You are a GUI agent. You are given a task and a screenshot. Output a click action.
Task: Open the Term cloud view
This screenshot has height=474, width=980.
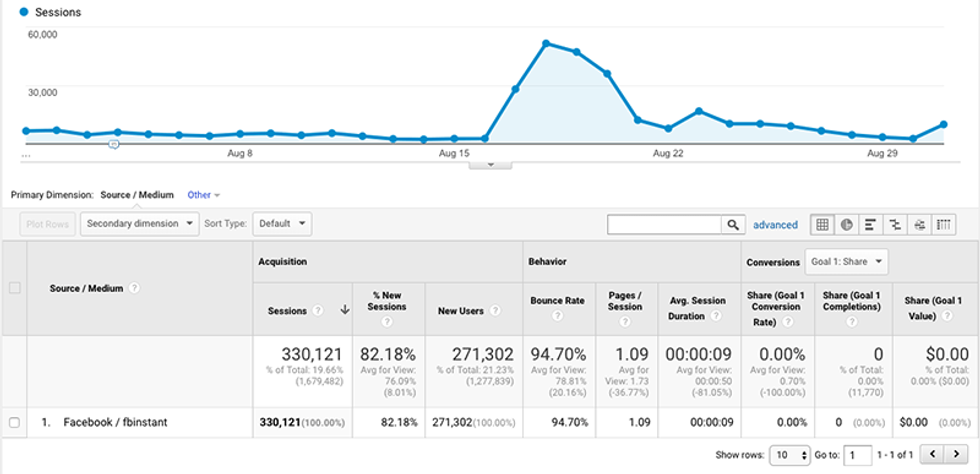[918, 225]
